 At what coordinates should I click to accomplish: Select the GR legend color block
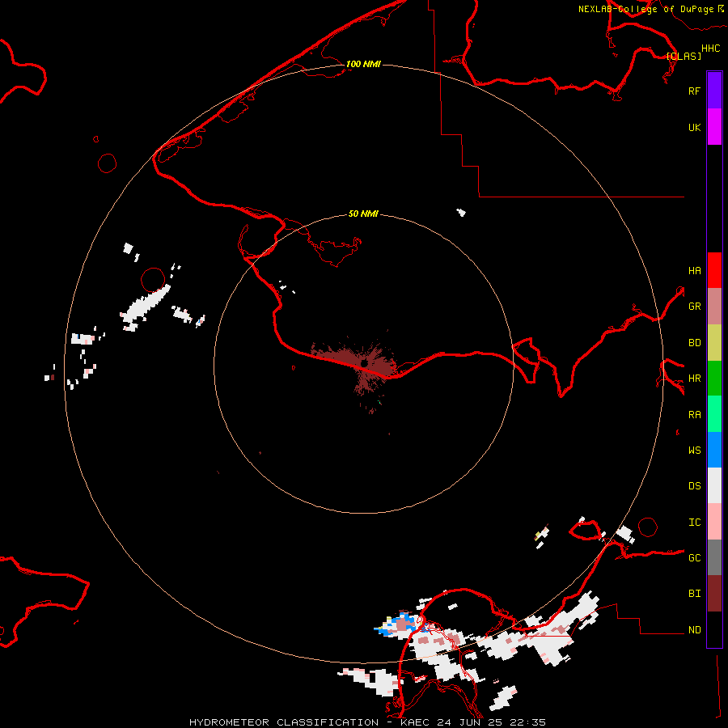[714, 306]
